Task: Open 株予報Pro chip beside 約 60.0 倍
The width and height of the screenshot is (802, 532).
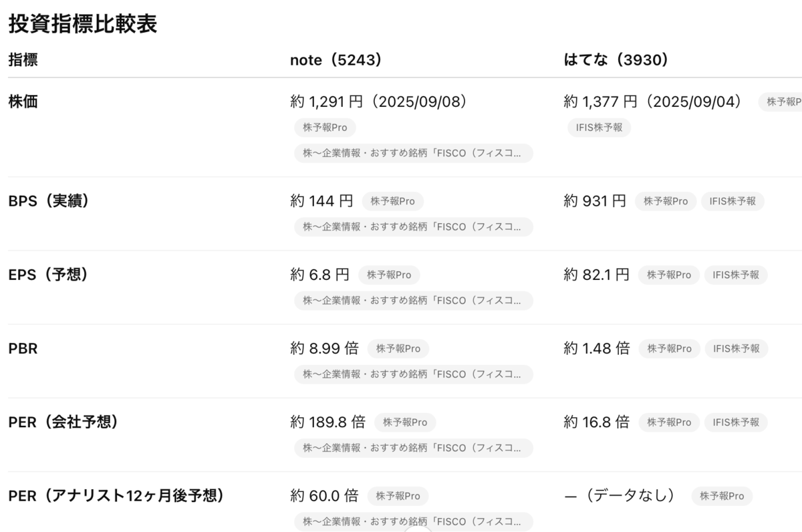Action: click(x=398, y=496)
